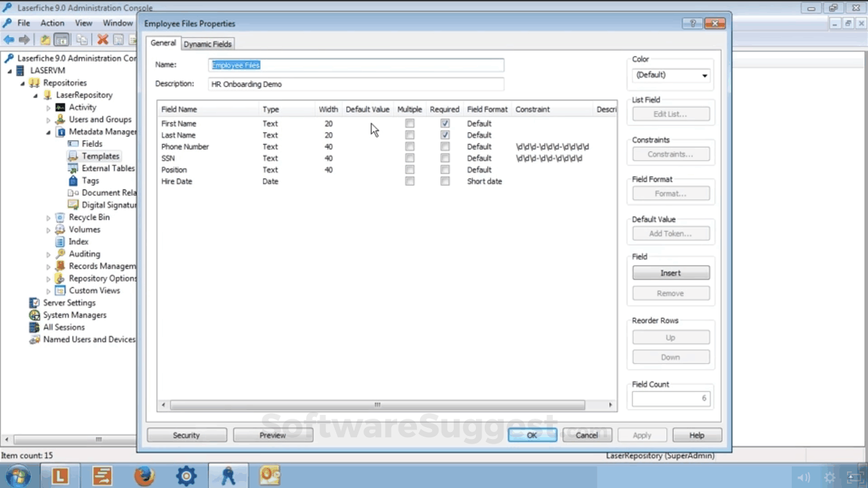868x488 pixels.
Task: Check Required box for Phone Number
Action: (445, 147)
